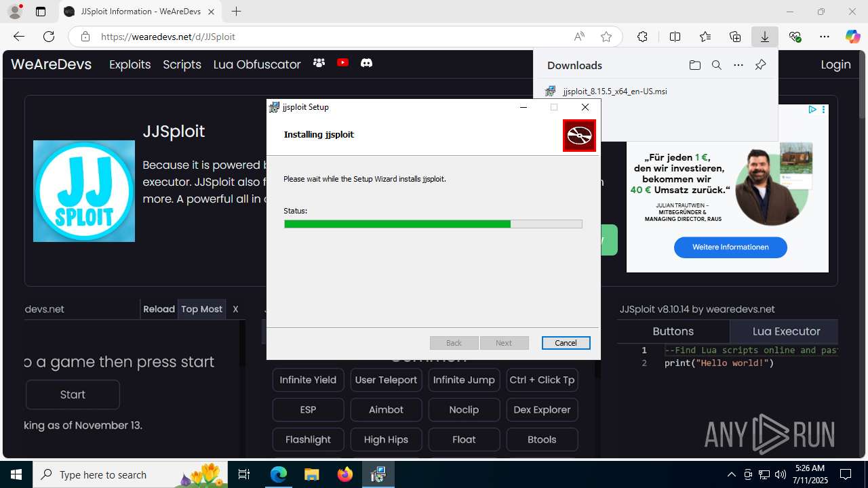The height and width of the screenshot is (488, 868).
Task: Click the Dex Explorer button
Action: [x=542, y=409]
